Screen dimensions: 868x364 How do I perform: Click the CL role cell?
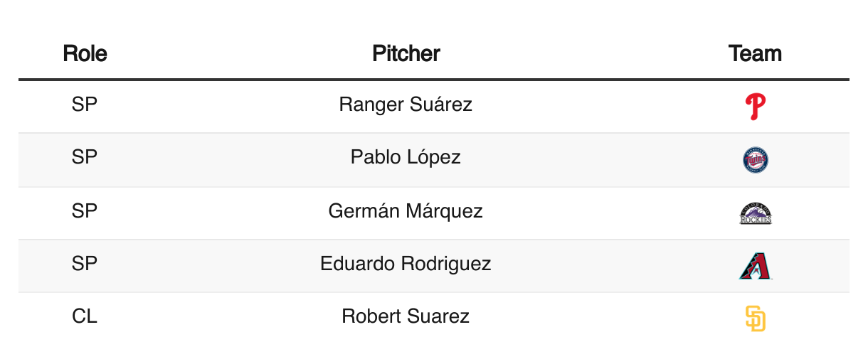tap(85, 316)
